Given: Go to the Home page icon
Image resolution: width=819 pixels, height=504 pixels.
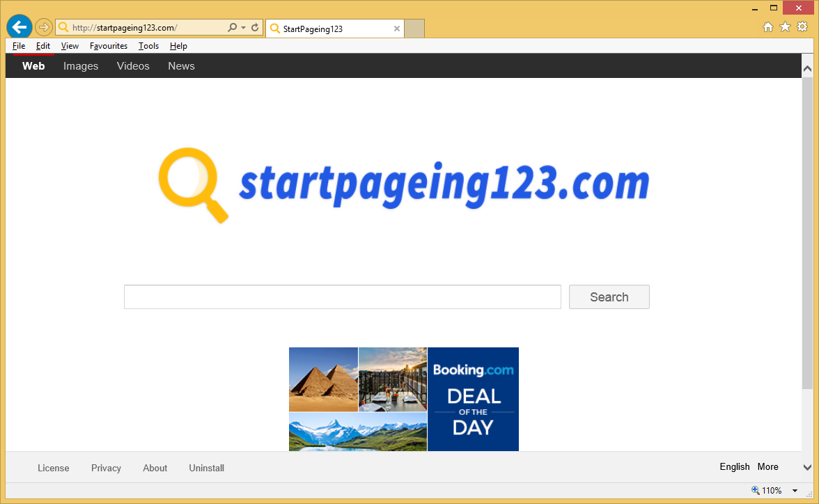Looking at the screenshot, I should pyautogui.click(x=767, y=27).
